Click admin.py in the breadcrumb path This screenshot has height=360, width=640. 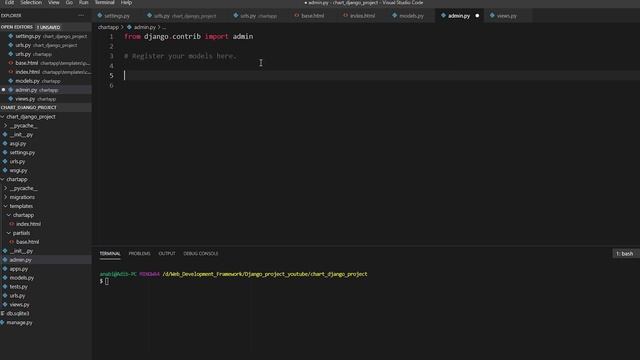tap(144, 27)
